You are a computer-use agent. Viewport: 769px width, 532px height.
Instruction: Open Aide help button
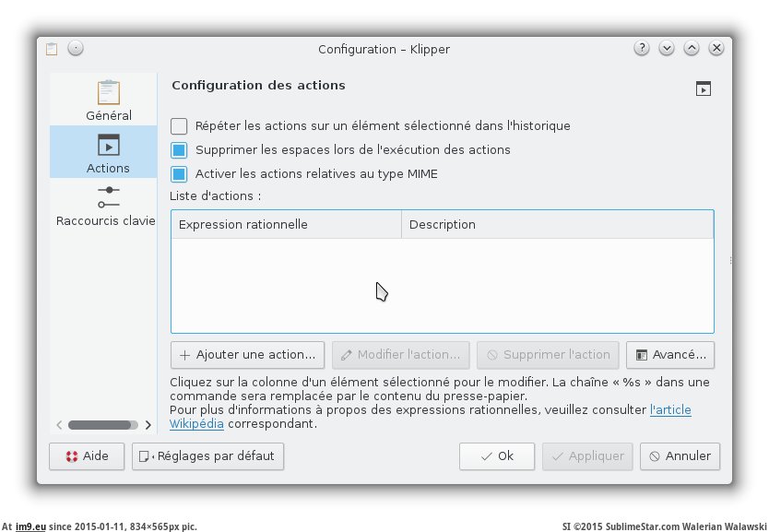[x=87, y=456]
